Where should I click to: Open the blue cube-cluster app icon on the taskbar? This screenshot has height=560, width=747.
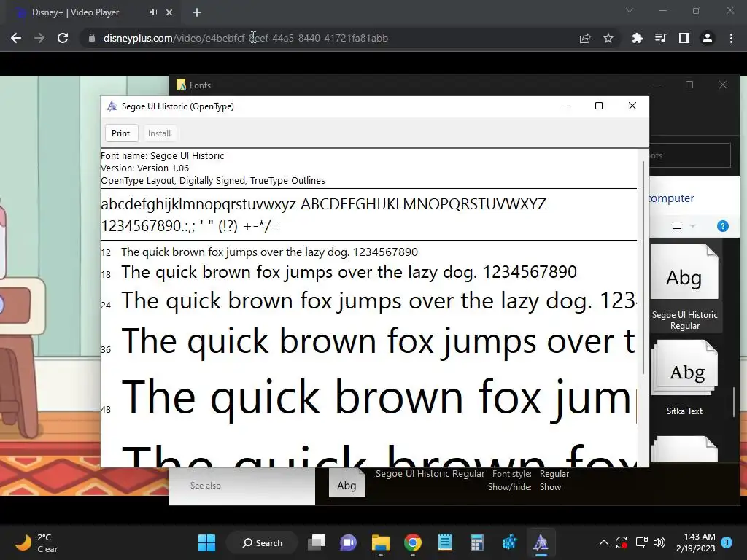(509, 542)
